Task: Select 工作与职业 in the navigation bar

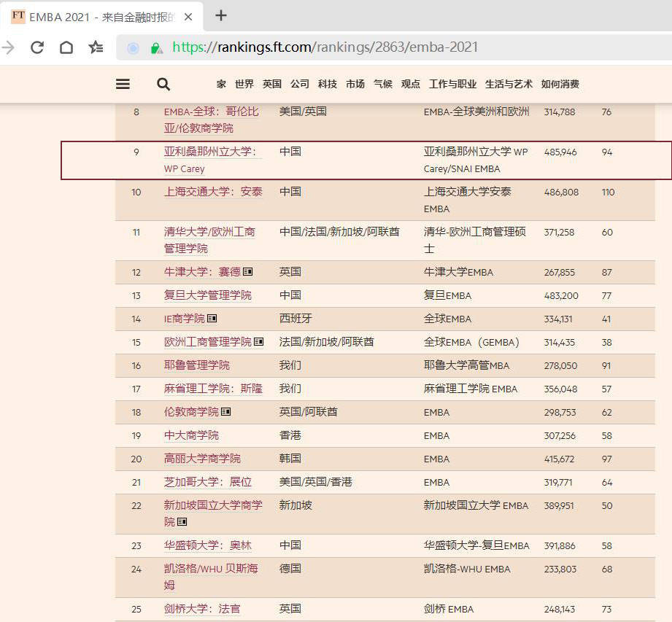Action: tap(452, 84)
